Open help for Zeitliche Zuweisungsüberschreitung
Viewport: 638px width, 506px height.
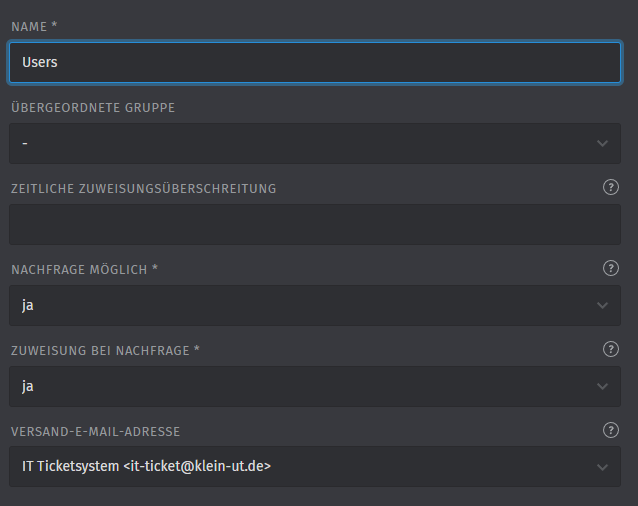click(x=611, y=187)
